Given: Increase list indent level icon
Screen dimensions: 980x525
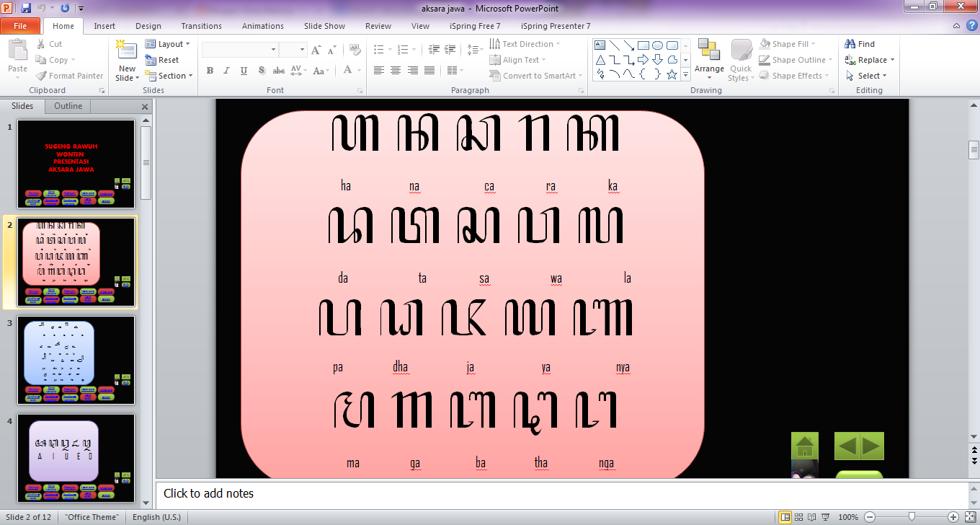Looking at the screenshot, I should click(x=450, y=50).
